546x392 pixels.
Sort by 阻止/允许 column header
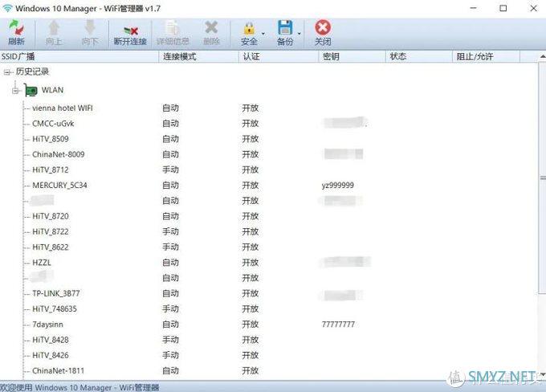point(486,56)
